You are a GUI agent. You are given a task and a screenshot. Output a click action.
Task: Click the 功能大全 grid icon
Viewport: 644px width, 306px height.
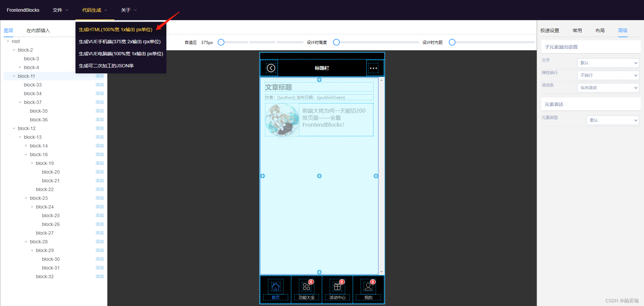point(306,287)
